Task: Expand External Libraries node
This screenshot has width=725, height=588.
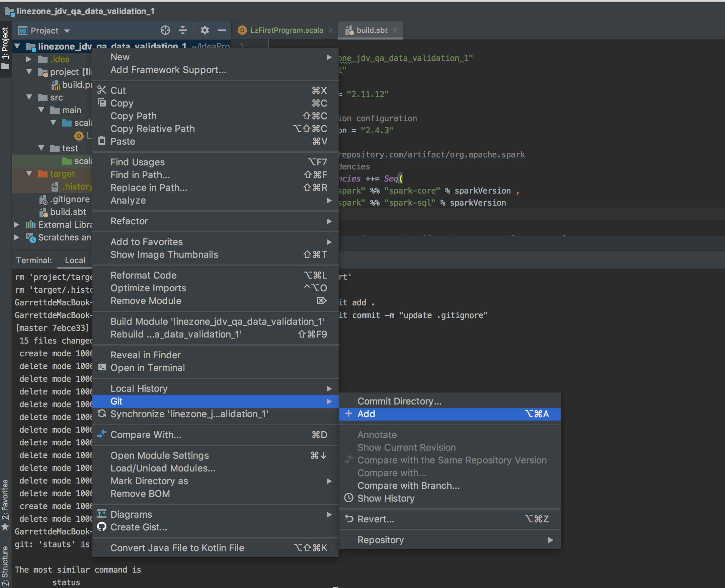Action: (17, 225)
